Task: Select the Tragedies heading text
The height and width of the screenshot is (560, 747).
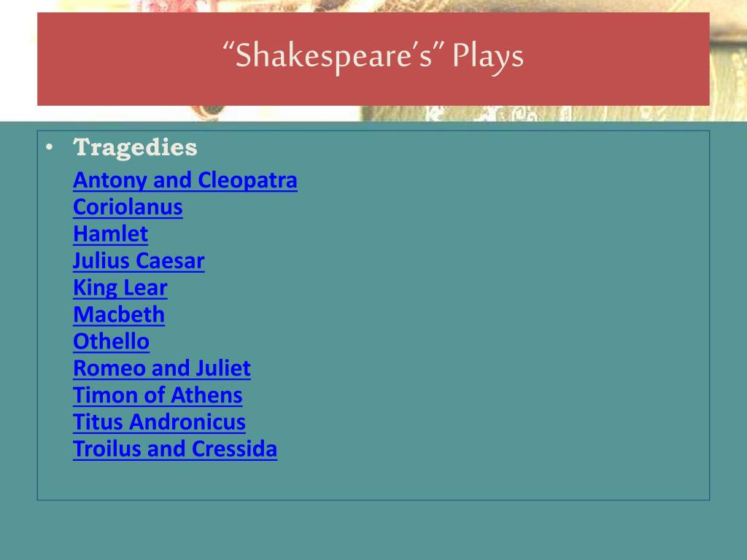Action: (x=136, y=147)
